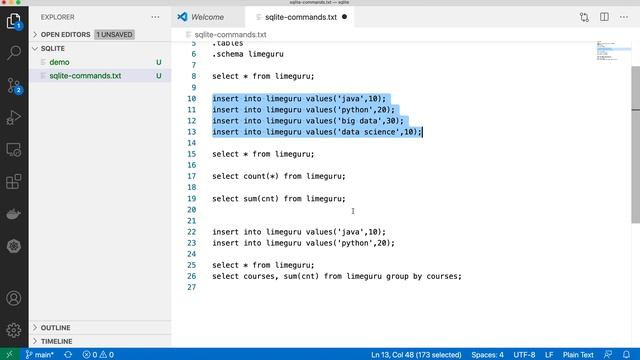The height and width of the screenshot is (360, 640).
Task: Open the Search view icon
Action: tap(13, 53)
